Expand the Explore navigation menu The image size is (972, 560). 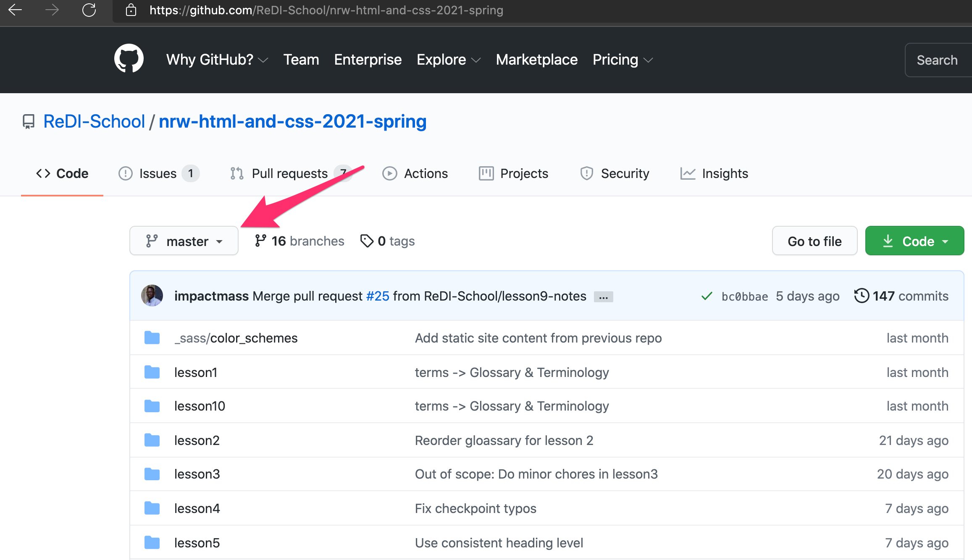448,60
